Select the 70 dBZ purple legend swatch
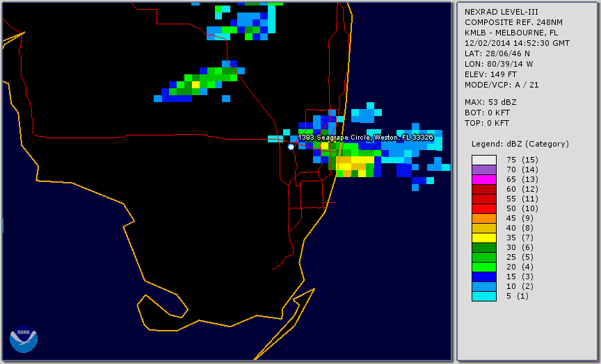Viewport: 601px width, 364px height. pyautogui.click(x=484, y=169)
